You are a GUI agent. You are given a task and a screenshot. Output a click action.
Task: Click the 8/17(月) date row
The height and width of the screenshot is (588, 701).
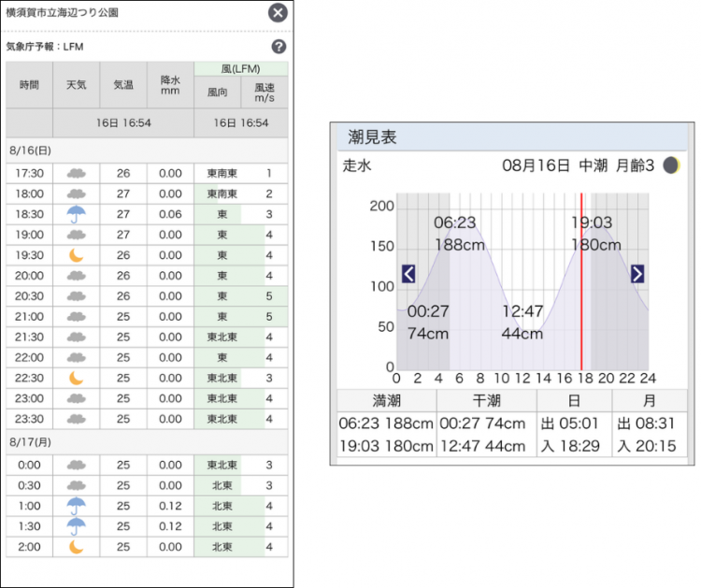[x=147, y=442]
